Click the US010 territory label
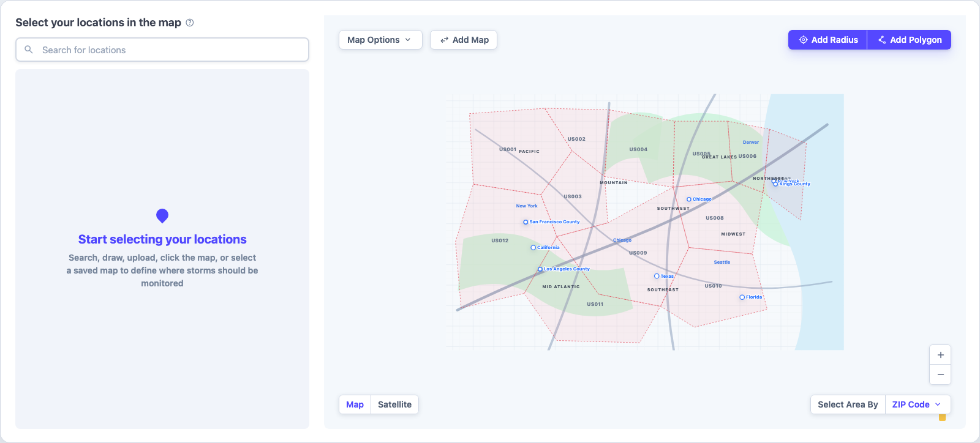The height and width of the screenshot is (443, 980). tap(713, 286)
